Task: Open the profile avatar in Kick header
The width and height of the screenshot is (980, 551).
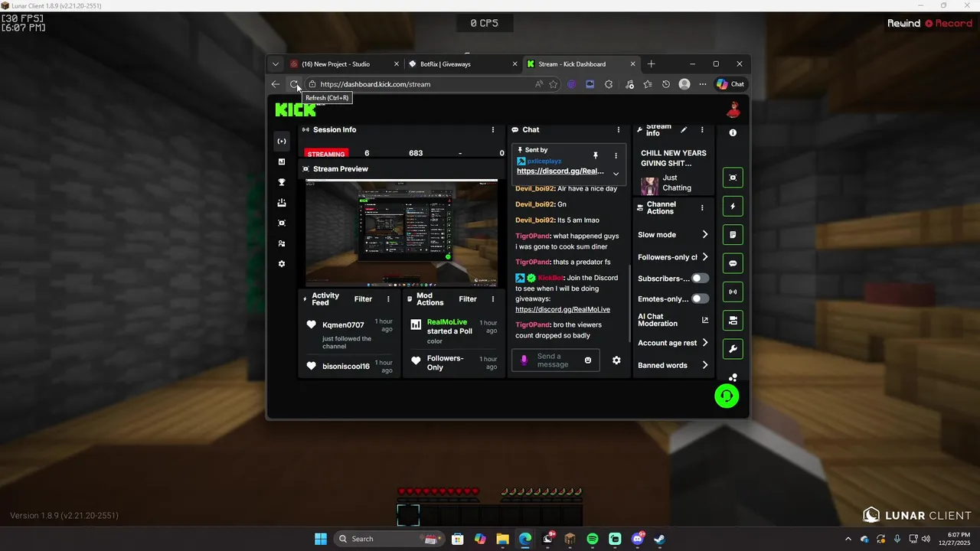Action: pos(733,110)
